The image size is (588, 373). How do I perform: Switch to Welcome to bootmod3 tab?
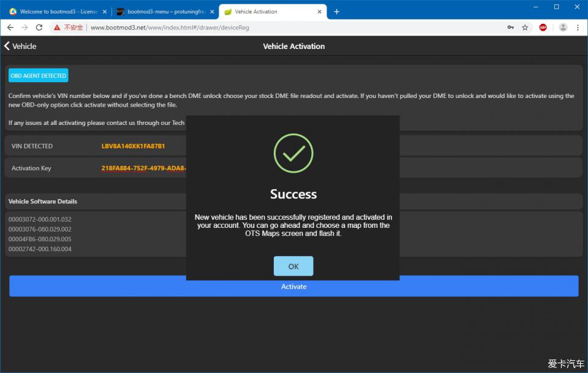click(x=58, y=12)
